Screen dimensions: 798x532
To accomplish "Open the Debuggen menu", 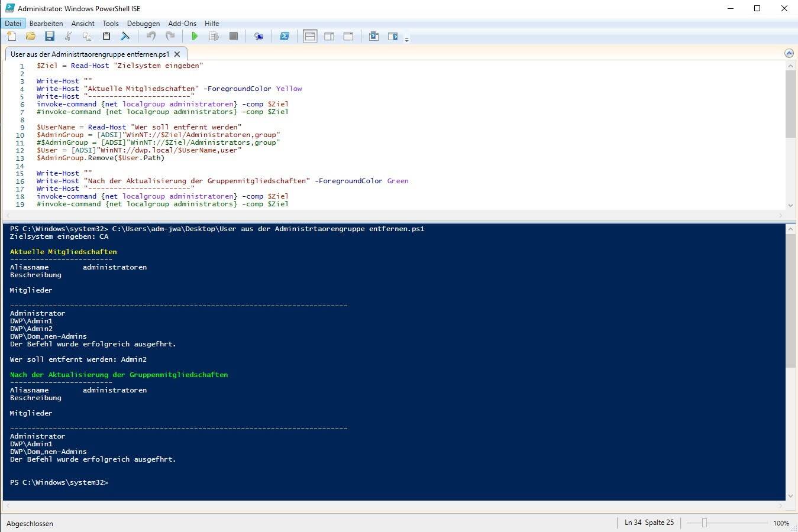I will [143, 24].
